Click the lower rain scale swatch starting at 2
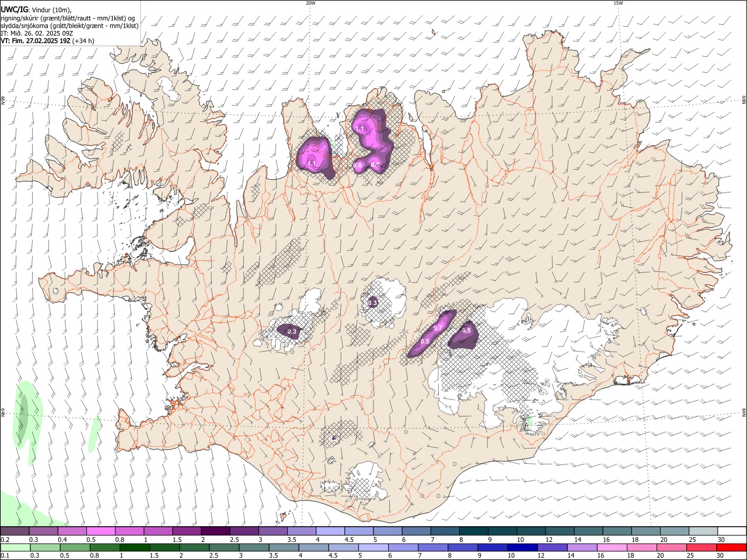This screenshot has width=747, height=560. [194, 548]
